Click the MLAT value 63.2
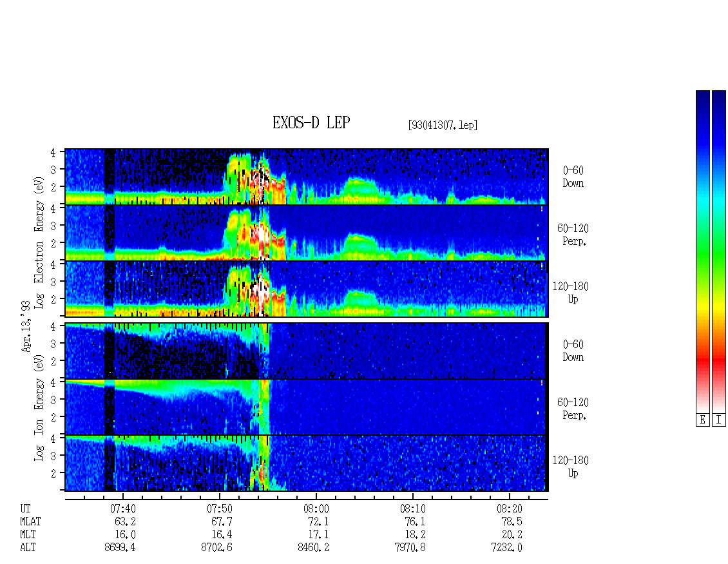728x564 pixels. pyautogui.click(x=125, y=521)
